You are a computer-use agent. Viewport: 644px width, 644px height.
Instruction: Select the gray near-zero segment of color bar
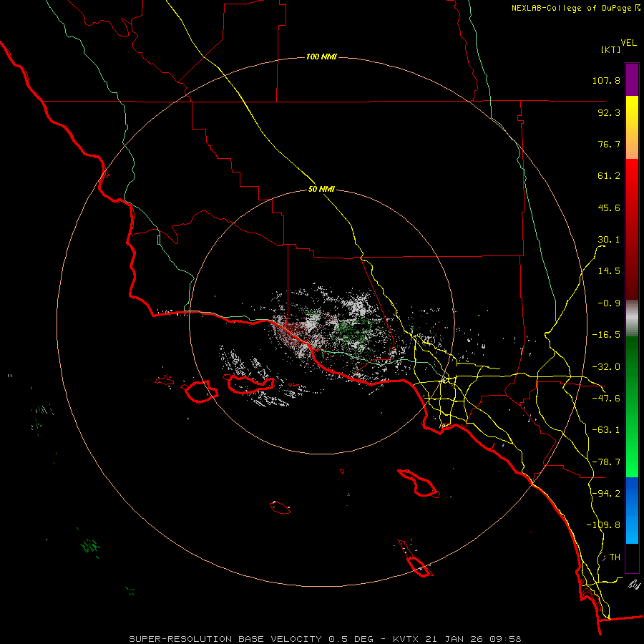click(x=632, y=318)
